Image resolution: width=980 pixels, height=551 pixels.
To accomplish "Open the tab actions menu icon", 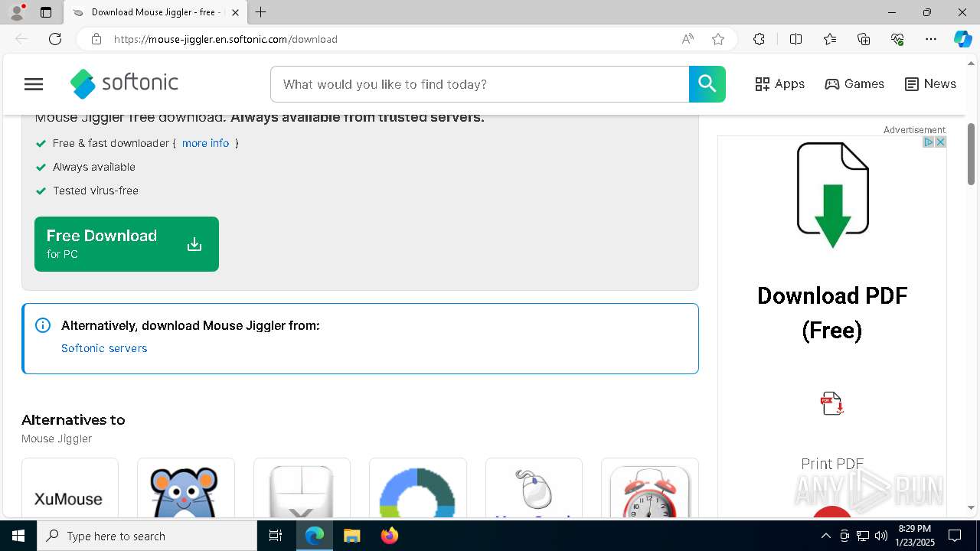I will tap(46, 12).
